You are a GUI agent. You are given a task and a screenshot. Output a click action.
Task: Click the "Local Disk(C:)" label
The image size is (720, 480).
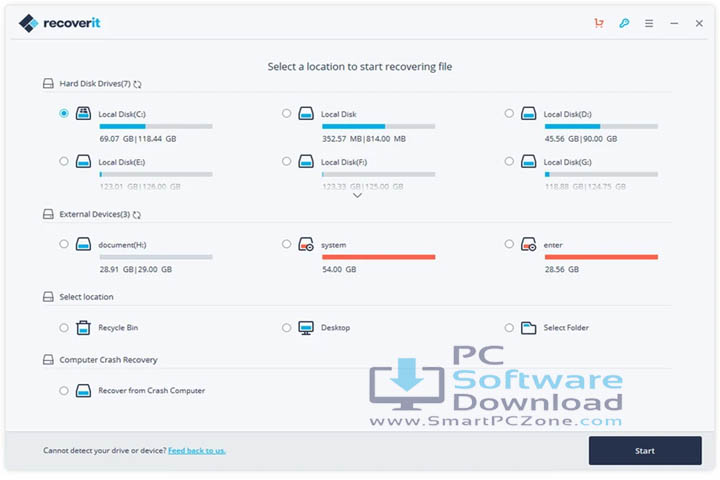(x=122, y=114)
